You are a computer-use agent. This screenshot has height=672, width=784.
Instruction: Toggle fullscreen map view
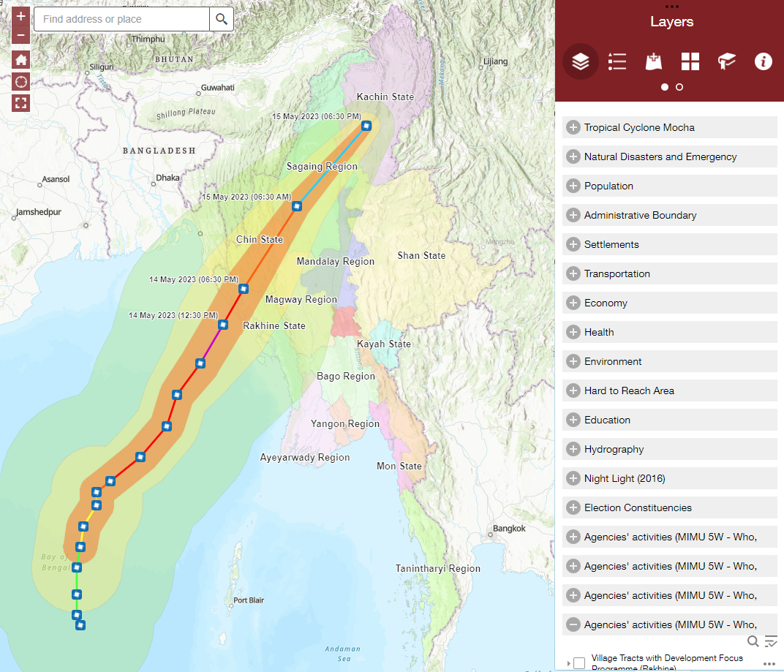coord(21,102)
